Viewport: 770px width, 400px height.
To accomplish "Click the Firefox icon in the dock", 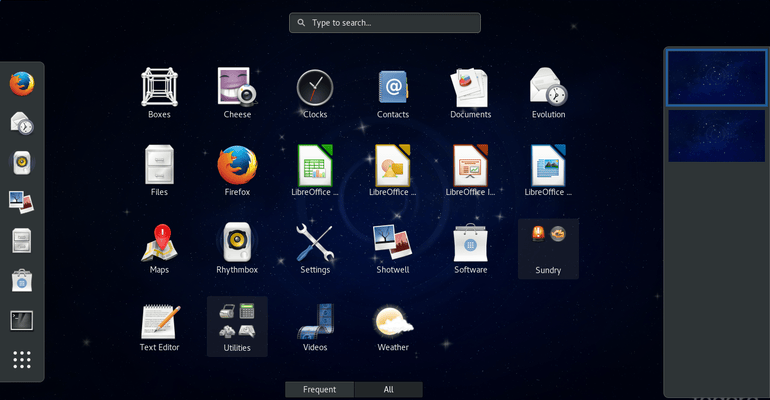I will pyautogui.click(x=22, y=83).
